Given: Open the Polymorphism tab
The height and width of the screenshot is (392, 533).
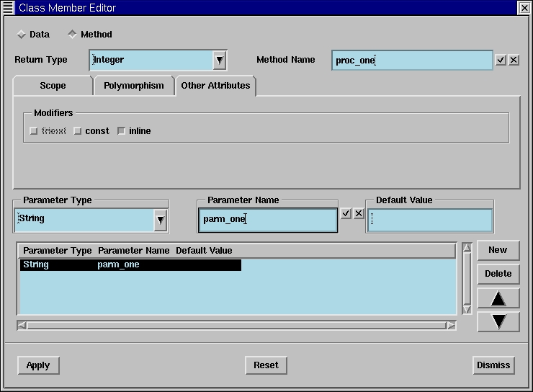Looking at the screenshot, I should point(133,86).
